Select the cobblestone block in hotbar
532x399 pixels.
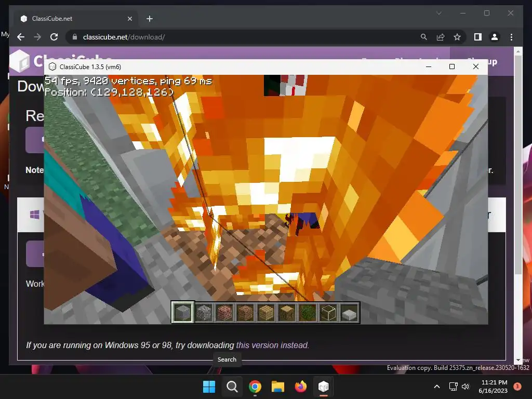click(x=204, y=312)
